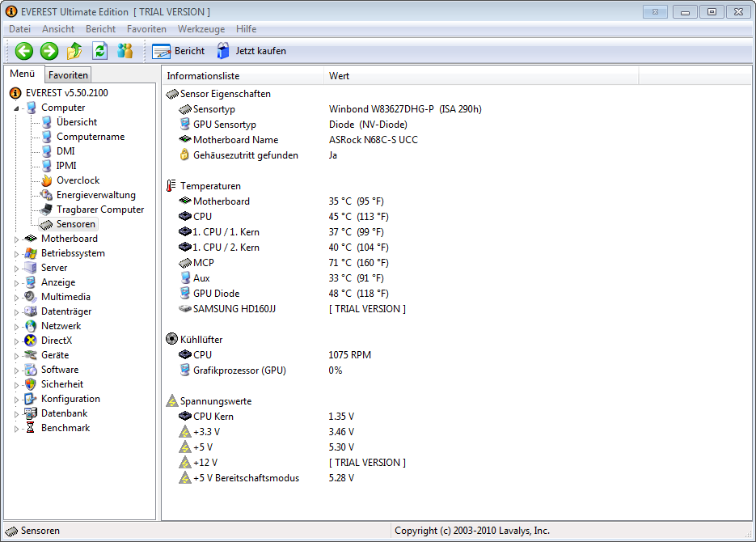Collapse the Computer tree node

coord(16,108)
